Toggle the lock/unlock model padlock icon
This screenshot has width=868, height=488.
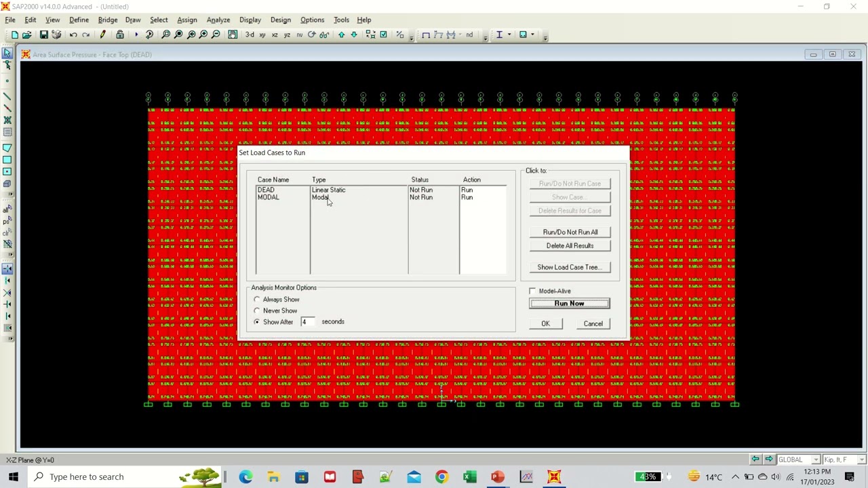click(120, 35)
